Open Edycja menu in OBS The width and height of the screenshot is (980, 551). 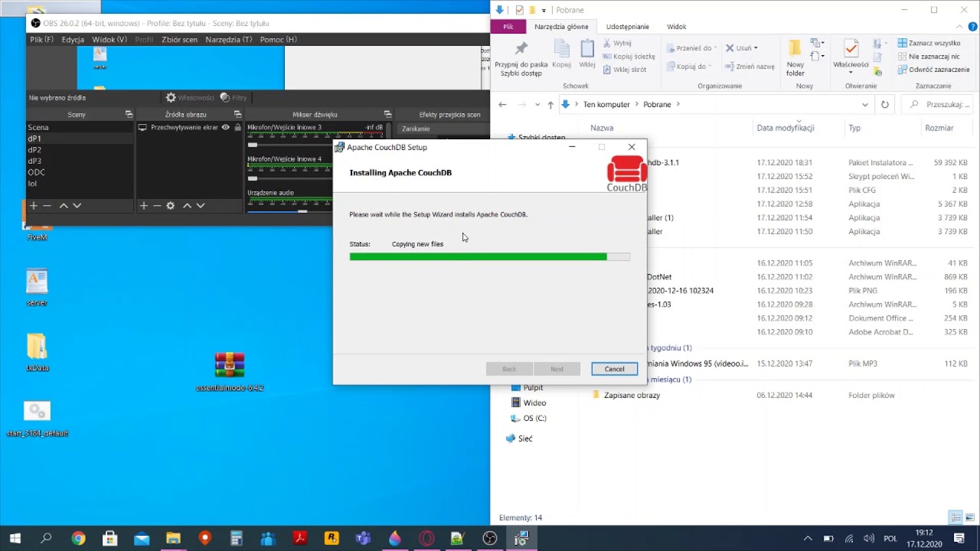[73, 40]
